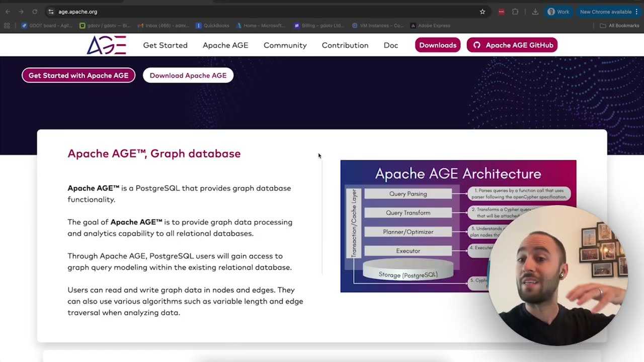
Task: Open Chrome three-dot menu
Action: point(637,12)
